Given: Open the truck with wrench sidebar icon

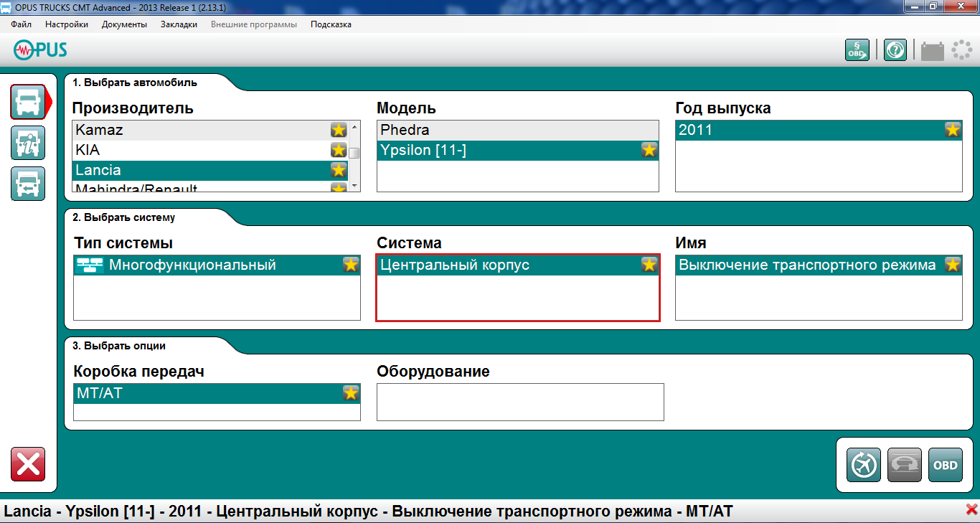Looking at the screenshot, I should point(28,143).
